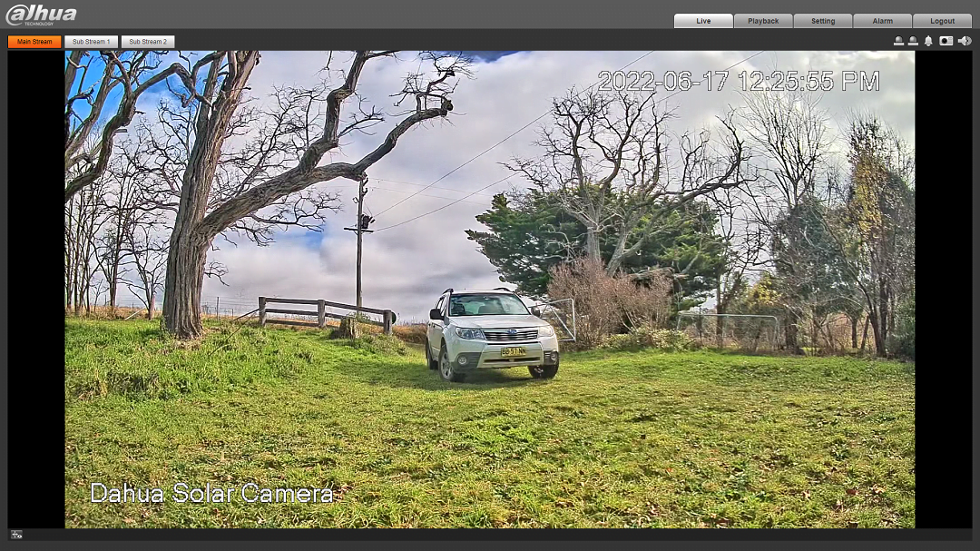This screenshot has width=980, height=551.
Task: Click the second alarm output siren icon
Action: click(x=913, y=41)
